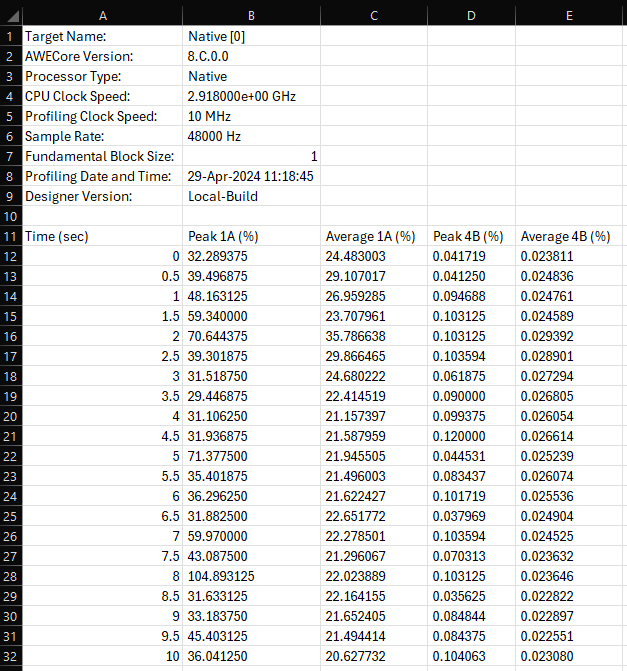This screenshot has width=627, height=671.
Task: Click the 'Average 4B (%)' header cell
Action: point(565,236)
